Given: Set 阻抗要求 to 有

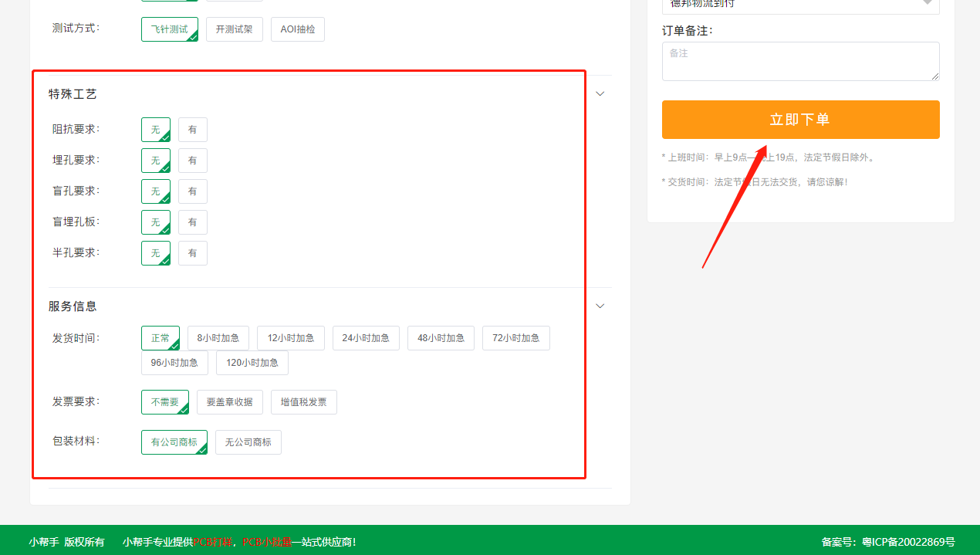Looking at the screenshot, I should coord(193,129).
